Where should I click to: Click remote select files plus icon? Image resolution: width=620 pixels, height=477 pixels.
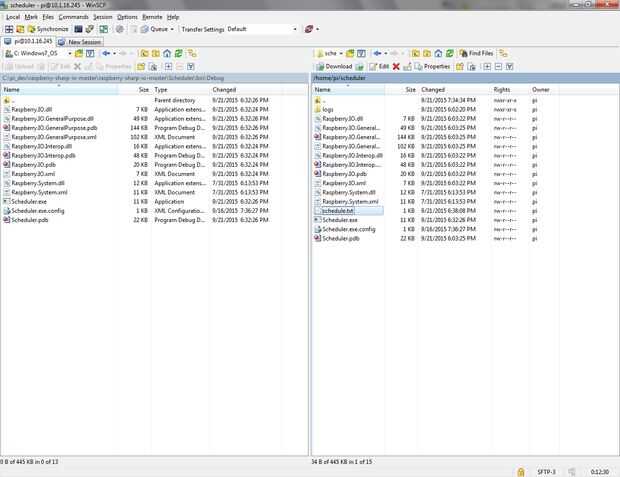[x=487, y=66]
